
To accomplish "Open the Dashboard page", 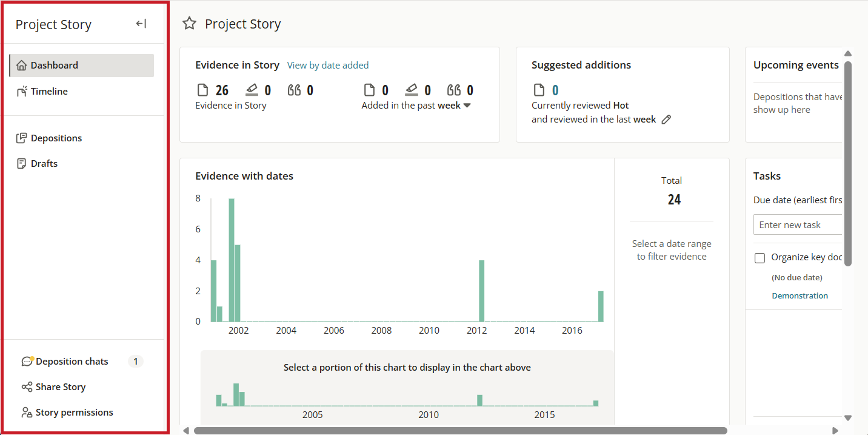I will point(81,66).
